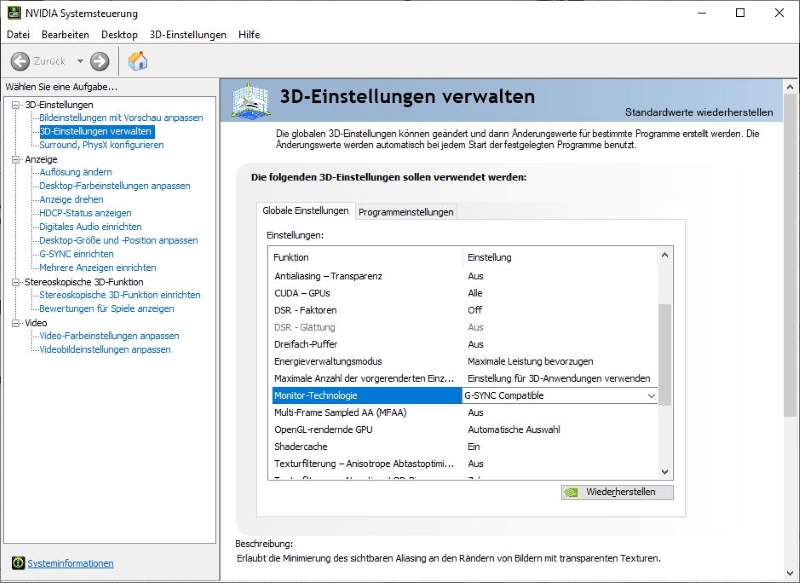Select the Dreifach-Puffer setting row
This screenshot has width=800, height=583.
pos(465,344)
